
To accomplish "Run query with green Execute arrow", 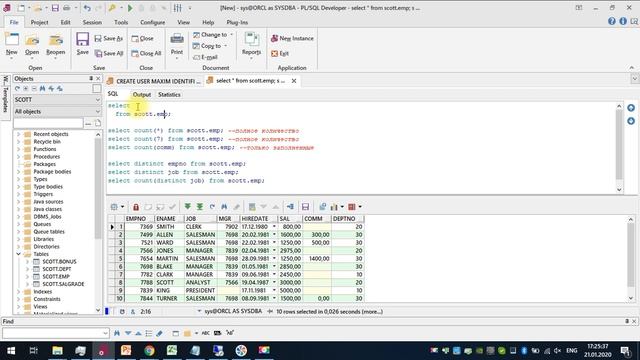I will (x=130, y=8).
